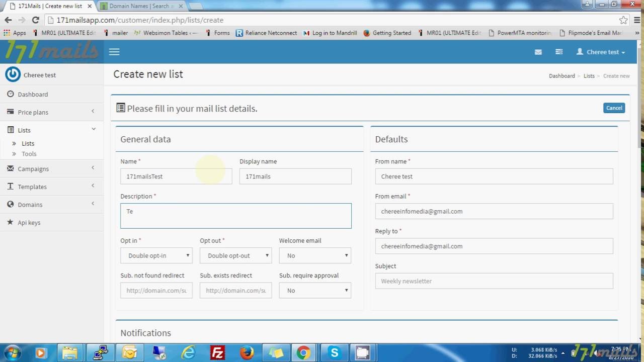The width and height of the screenshot is (644, 362).
Task: Open the Tools submenu item
Action: (x=29, y=154)
